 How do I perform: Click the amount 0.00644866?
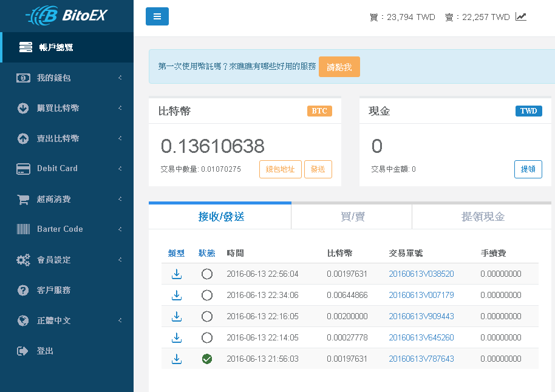(347, 295)
